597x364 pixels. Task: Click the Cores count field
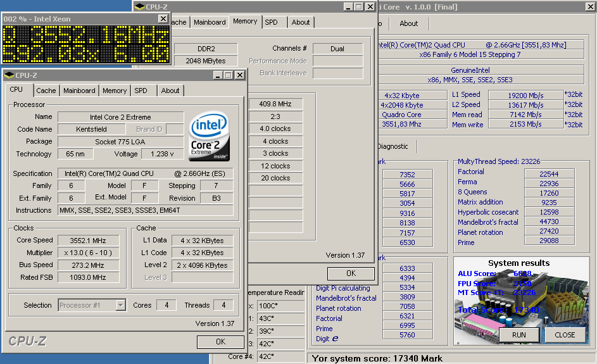click(x=167, y=305)
